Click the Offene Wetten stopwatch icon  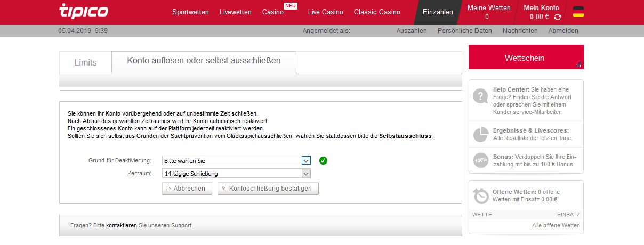481,195
